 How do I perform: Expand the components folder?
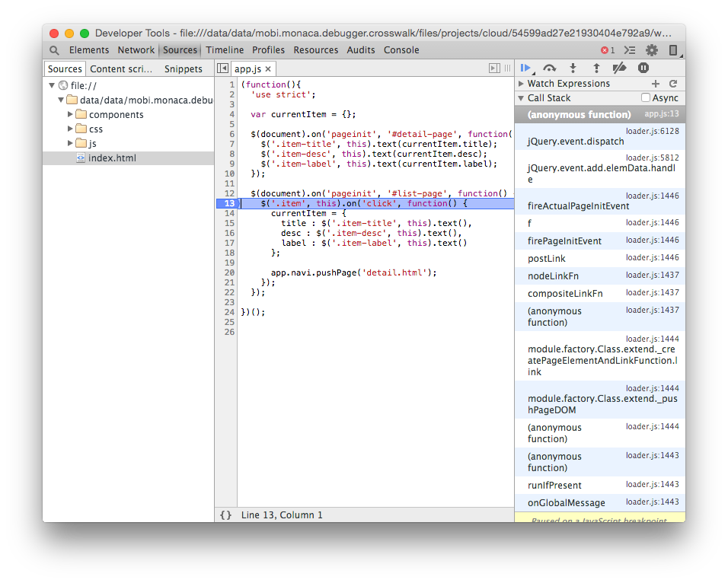pos(71,115)
